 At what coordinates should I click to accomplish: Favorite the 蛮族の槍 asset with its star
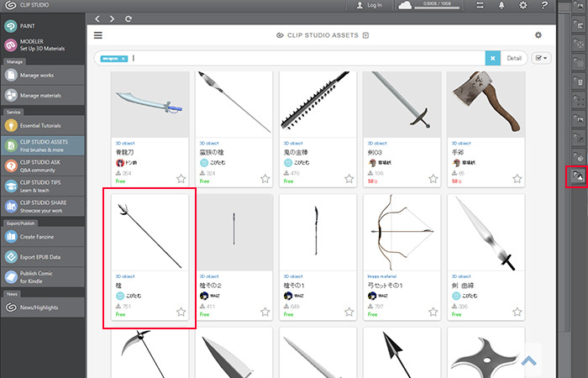click(265, 178)
